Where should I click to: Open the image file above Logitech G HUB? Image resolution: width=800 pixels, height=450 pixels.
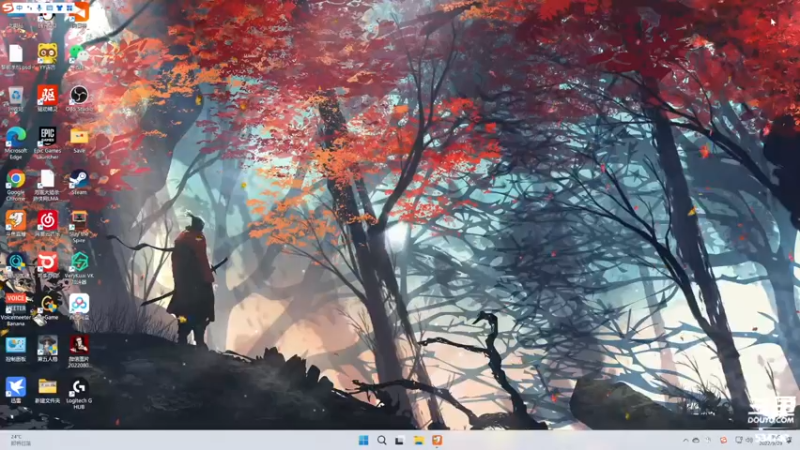[79, 347]
